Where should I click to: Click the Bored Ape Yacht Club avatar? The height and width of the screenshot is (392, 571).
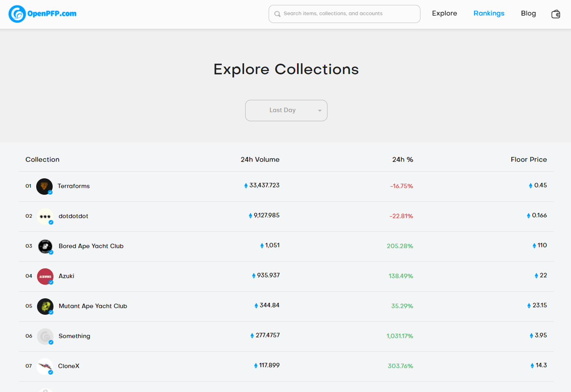pyautogui.click(x=45, y=247)
